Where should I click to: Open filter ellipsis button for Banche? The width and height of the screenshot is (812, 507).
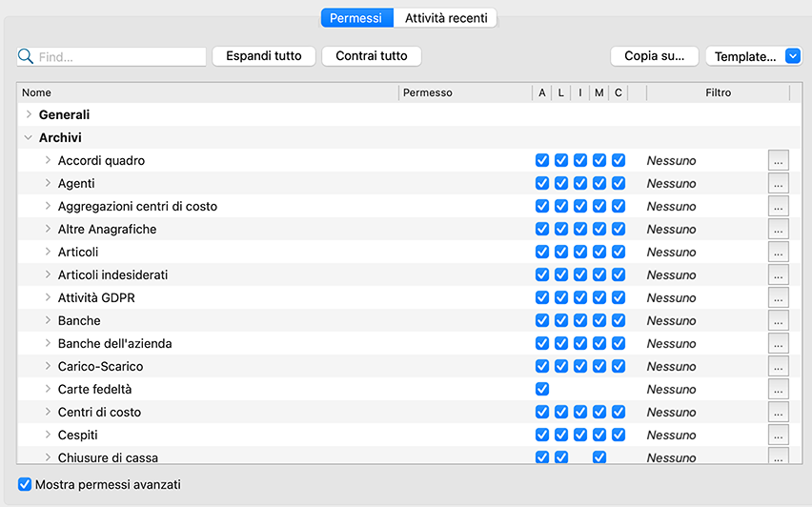[779, 320]
